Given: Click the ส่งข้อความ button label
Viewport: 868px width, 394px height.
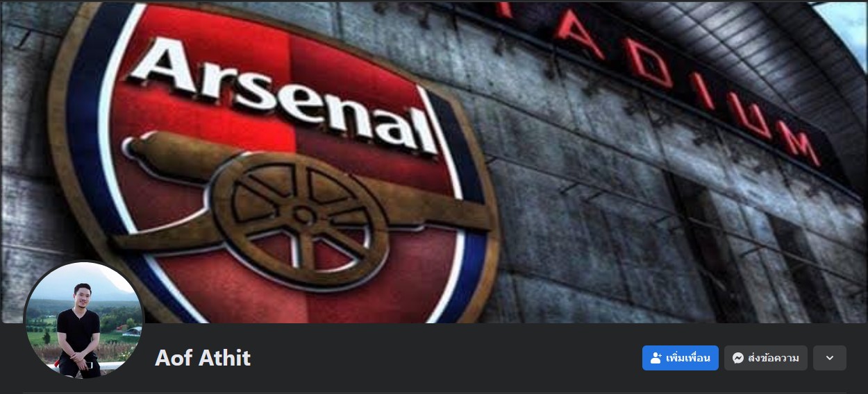Looking at the screenshot, I should click(x=774, y=358).
